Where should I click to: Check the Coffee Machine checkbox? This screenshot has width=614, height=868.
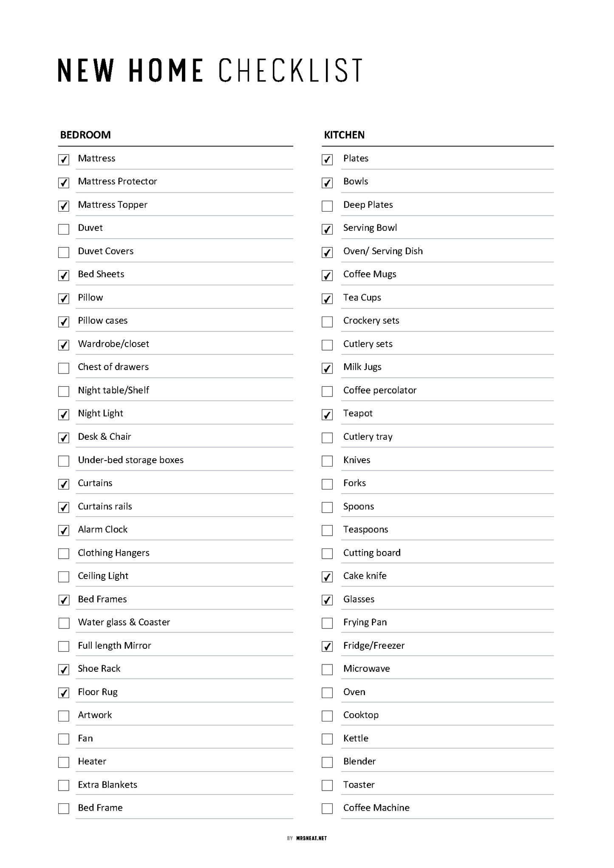(x=327, y=809)
